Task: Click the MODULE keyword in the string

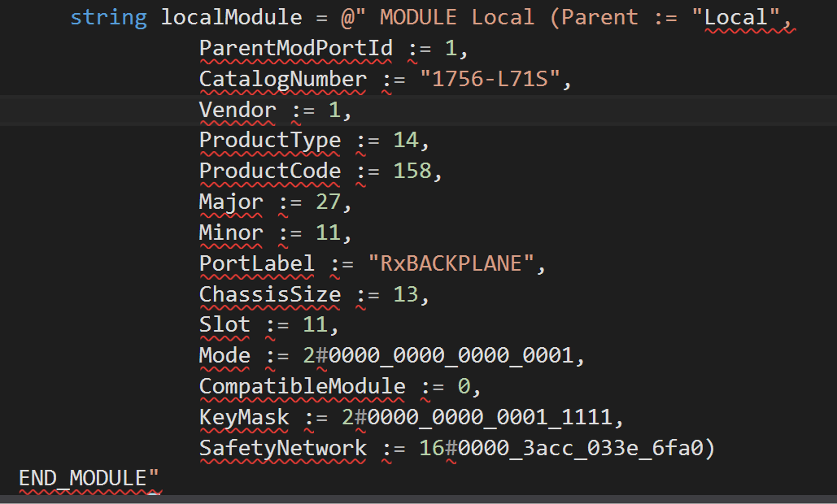Action: pos(418,18)
